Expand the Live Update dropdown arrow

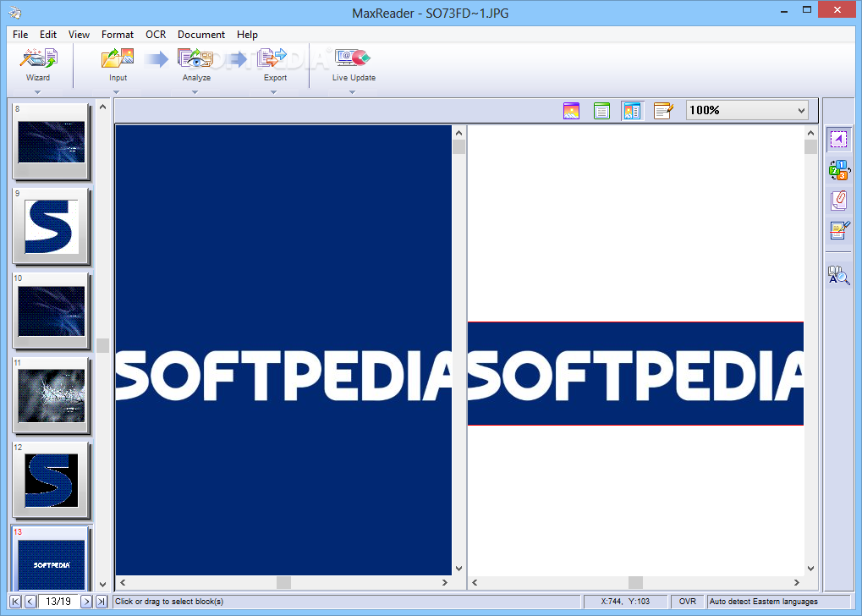click(352, 92)
